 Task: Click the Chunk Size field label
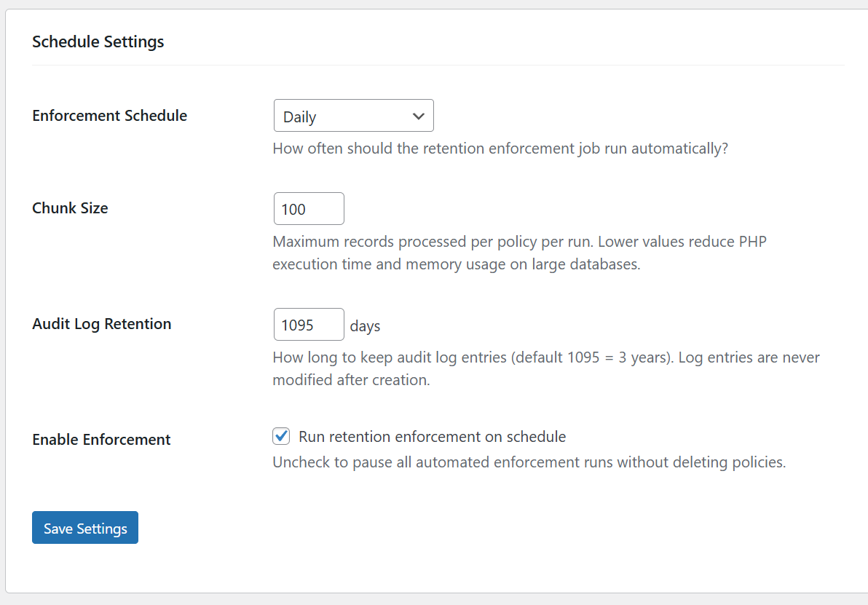click(70, 208)
